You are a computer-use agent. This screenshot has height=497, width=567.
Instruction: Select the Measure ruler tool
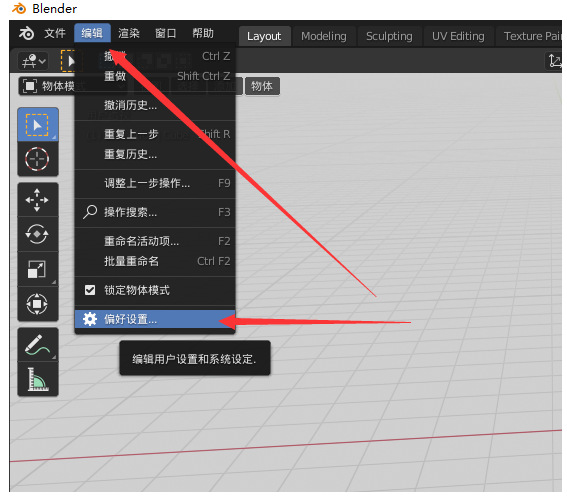38,379
